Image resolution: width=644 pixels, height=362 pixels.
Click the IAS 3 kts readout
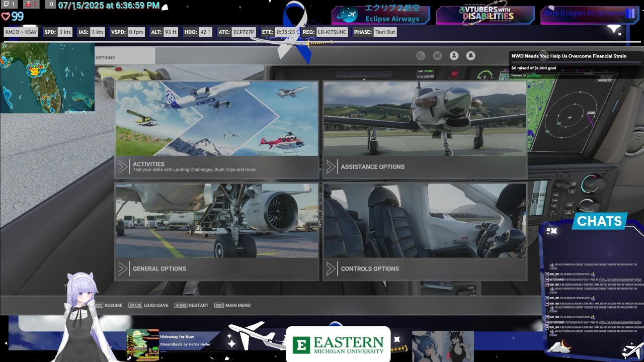pyautogui.click(x=91, y=32)
